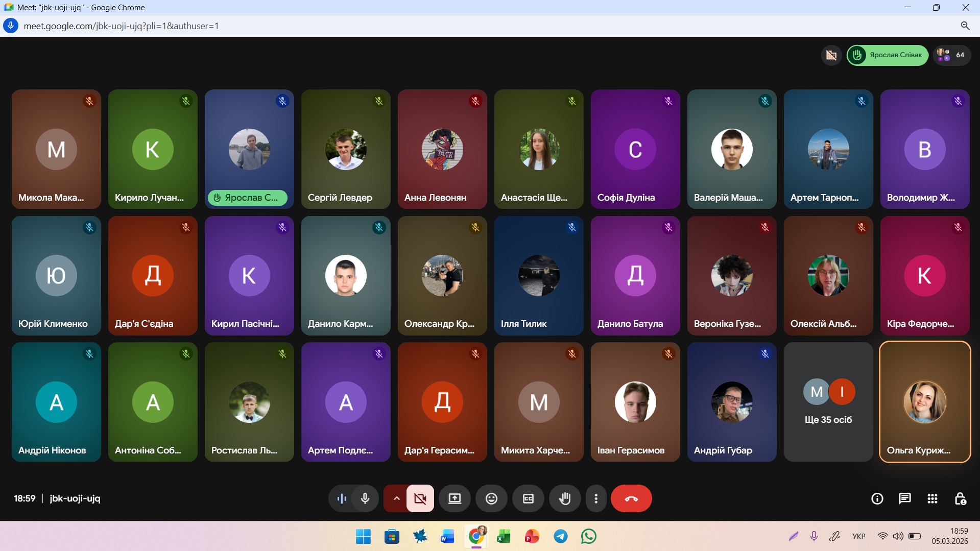Viewport: 980px width, 551px height.
Task: Send a reaction with emoji button
Action: (491, 498)
